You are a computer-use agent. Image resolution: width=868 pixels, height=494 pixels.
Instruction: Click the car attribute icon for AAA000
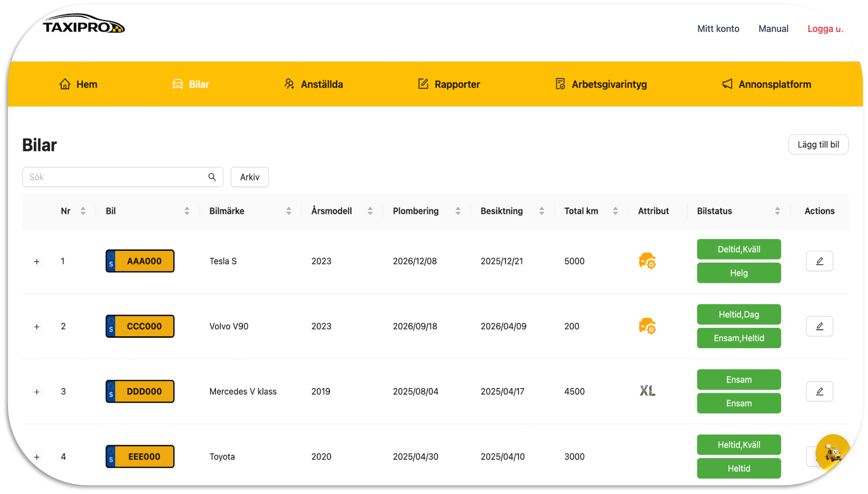(647, 261)
